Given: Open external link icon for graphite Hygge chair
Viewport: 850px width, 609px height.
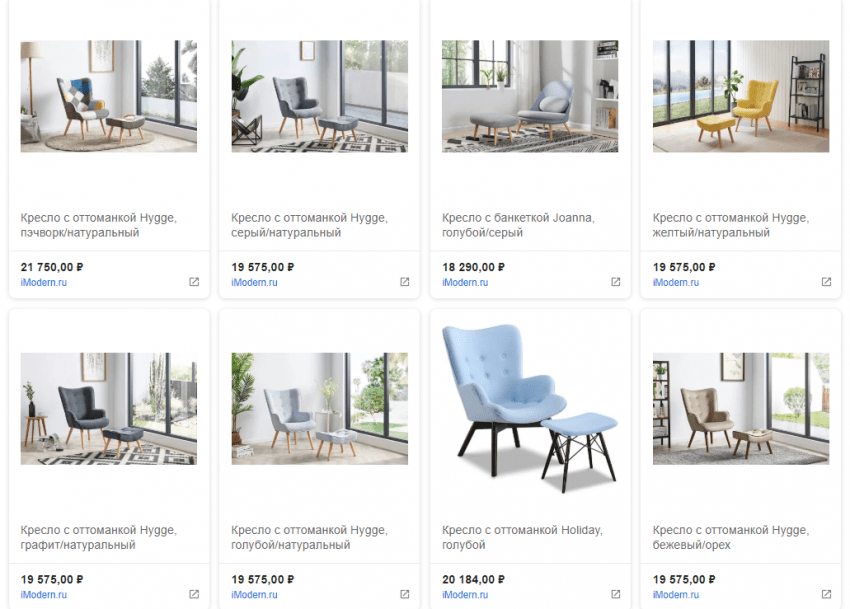Looking at the screenshot, I should click(x=194, y=594).
